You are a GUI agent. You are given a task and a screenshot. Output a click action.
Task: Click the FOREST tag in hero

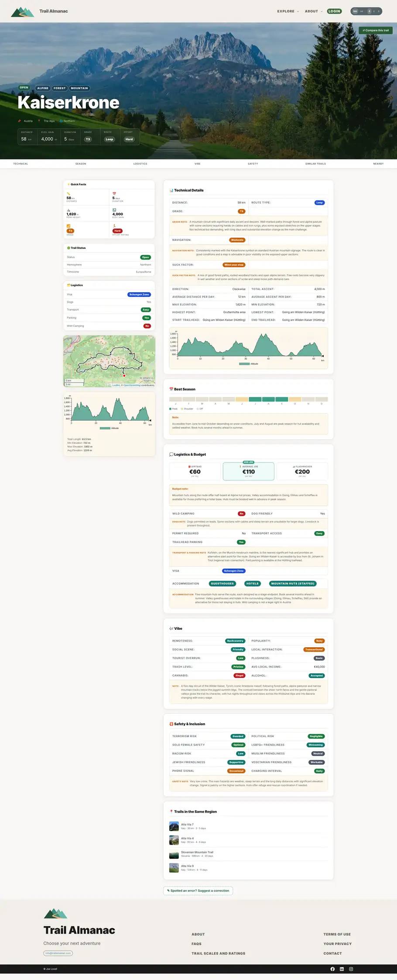(x=60, y=88)
